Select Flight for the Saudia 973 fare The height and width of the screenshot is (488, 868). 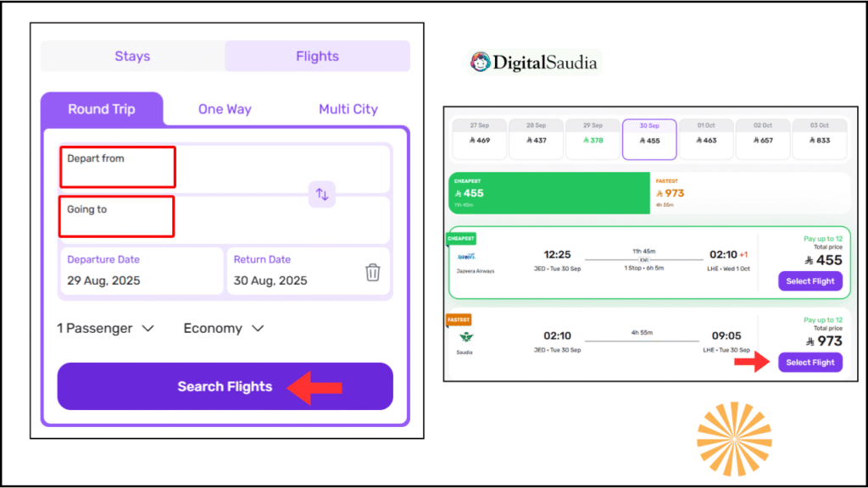tap(810, 363)
